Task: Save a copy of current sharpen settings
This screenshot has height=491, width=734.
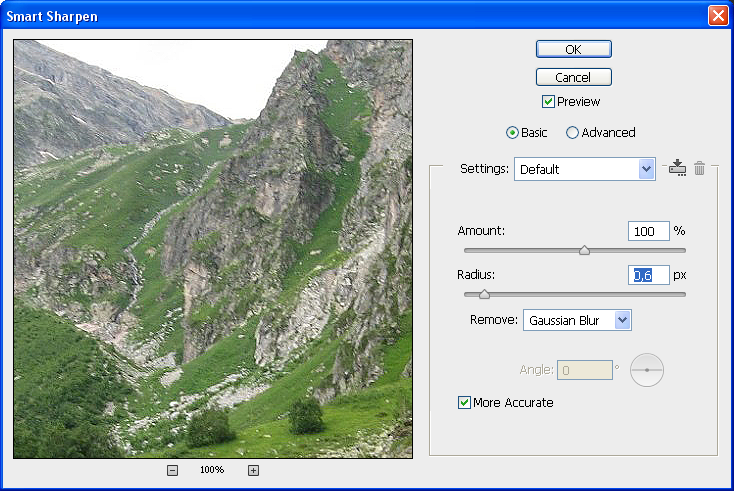Action: (x=677, y=169)
